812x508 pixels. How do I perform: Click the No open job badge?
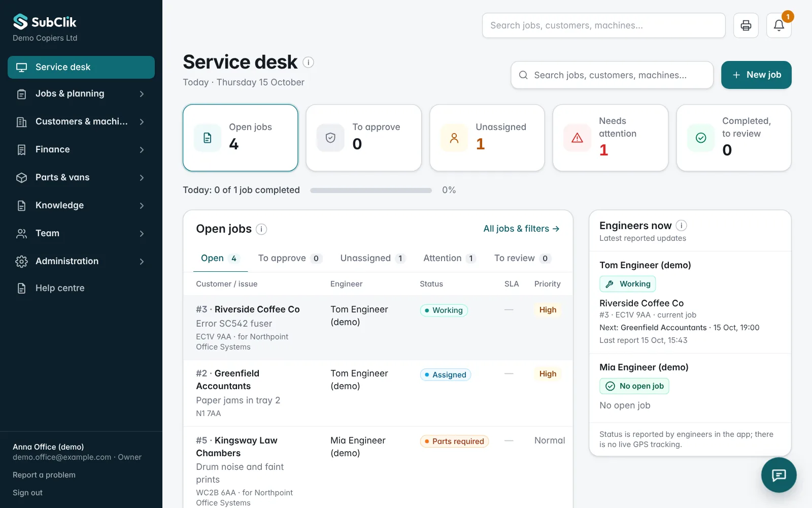pyautogui.click(x=634, y=386)
